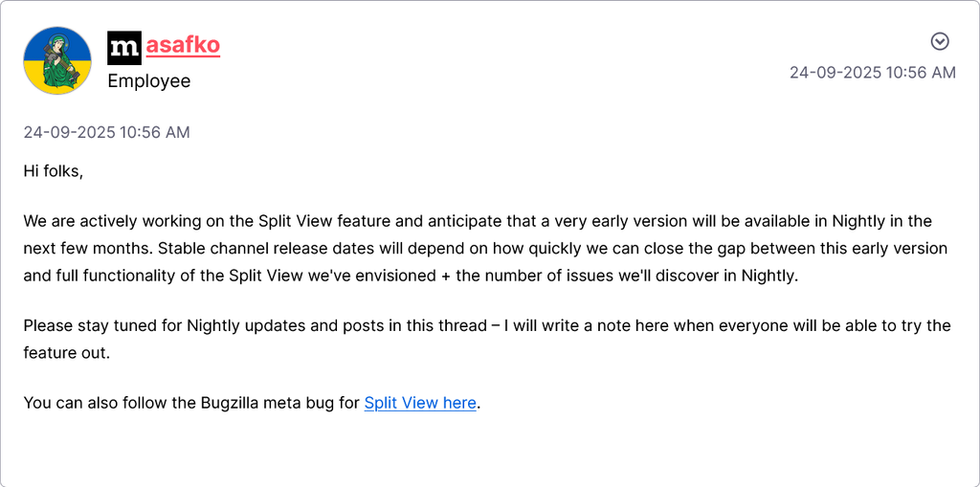
Task: Click the "Hi folks," greeting text
Action: [x=54, y=170]
